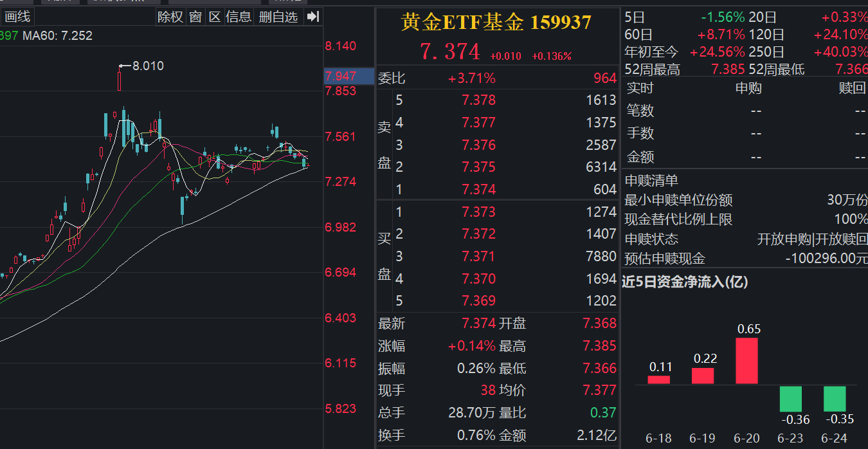Click 删自选 to remove from watchlist
This screenshot has width=868, height=449.
point(278,17)
